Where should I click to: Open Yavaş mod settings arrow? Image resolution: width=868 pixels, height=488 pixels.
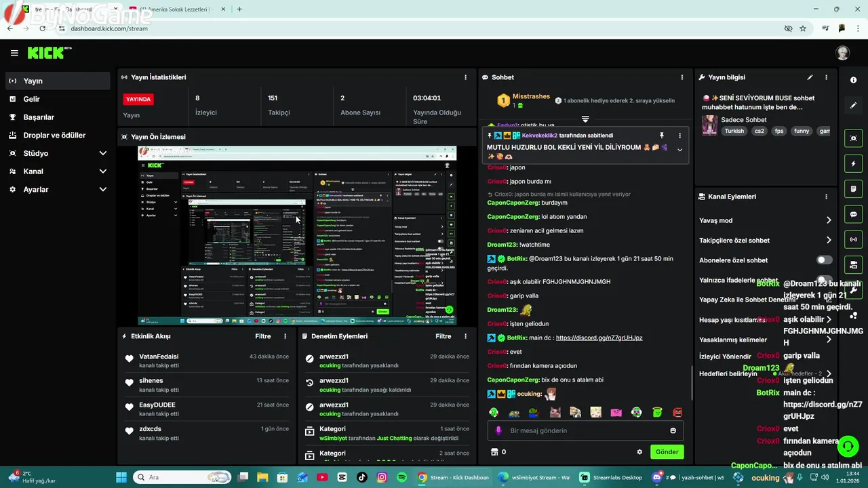click(x=829, y=220)
